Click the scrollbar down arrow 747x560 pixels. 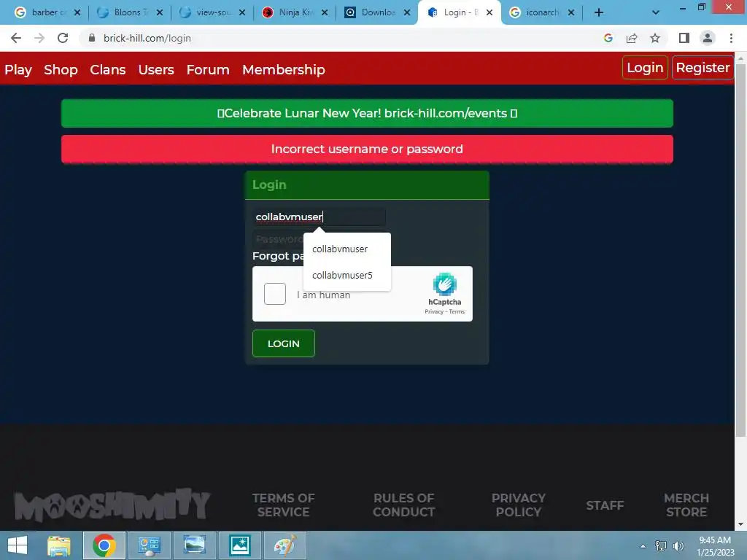(x=740, y=524)
